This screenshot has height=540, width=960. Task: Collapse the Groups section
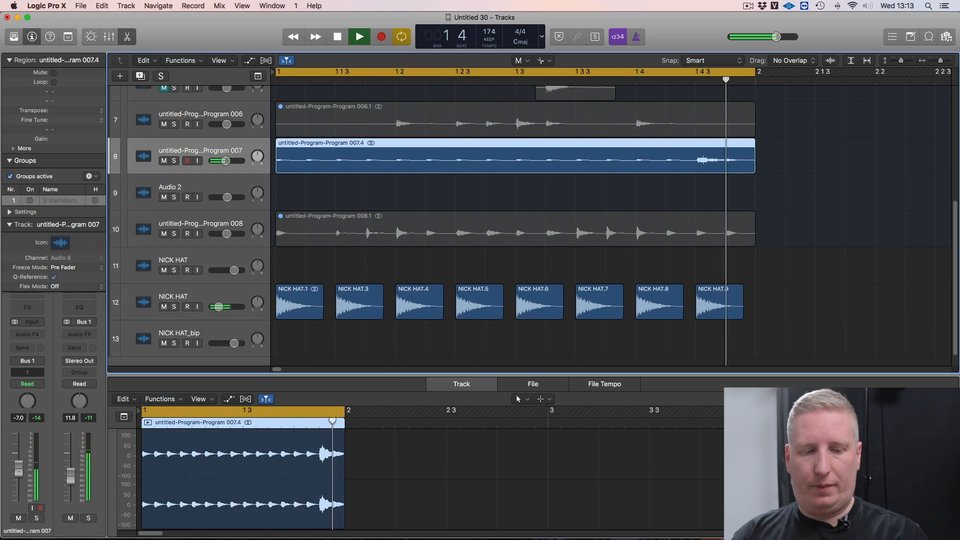pos(9,160)
